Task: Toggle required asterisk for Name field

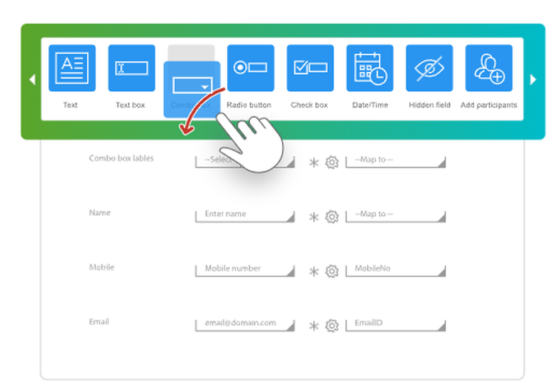Action: click(314, 217)
